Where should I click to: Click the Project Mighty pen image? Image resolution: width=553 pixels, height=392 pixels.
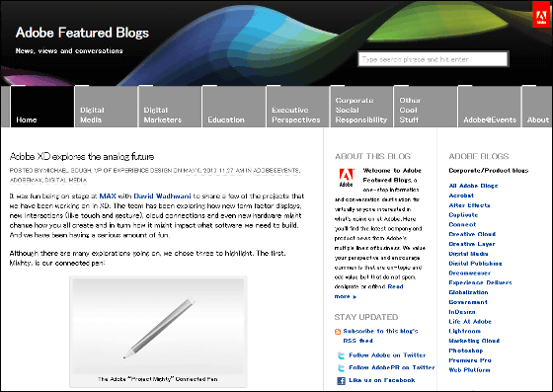tap(158, 326)
